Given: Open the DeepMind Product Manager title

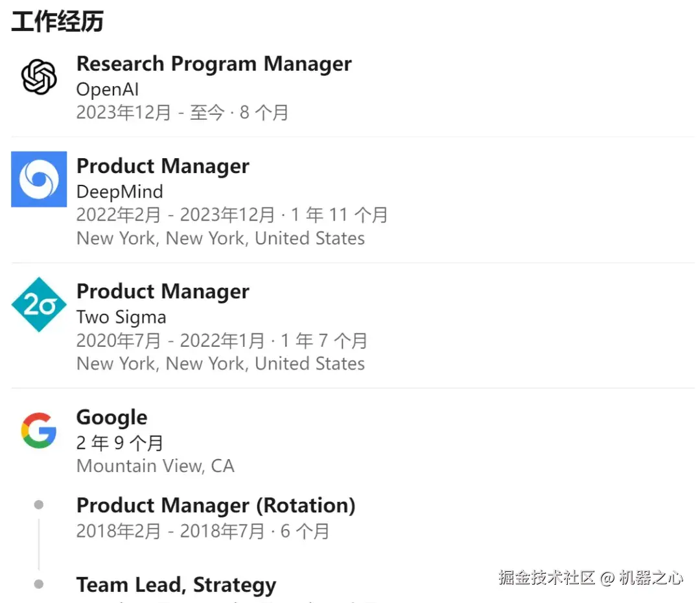Looking at the screenshot, I should [x=163, y=166].
